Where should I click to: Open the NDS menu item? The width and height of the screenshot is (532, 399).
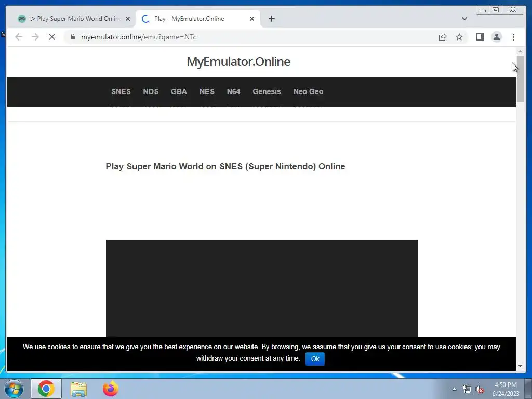click(151, 91)
